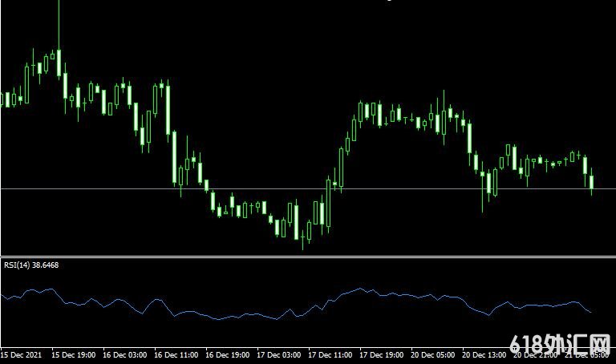The height and width of the screenshot is (364, 616).
Task: Click the RSI(14) 38.6468 indicator label
Action: point(31,265)
